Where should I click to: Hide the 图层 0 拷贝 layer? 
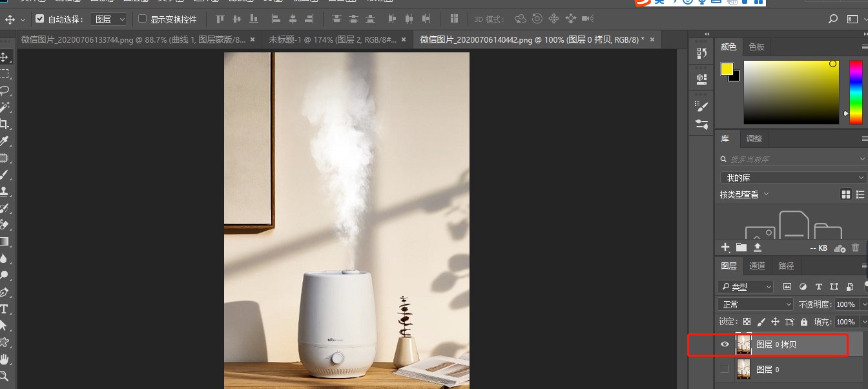pyautogui.click(x=725, y=344)
